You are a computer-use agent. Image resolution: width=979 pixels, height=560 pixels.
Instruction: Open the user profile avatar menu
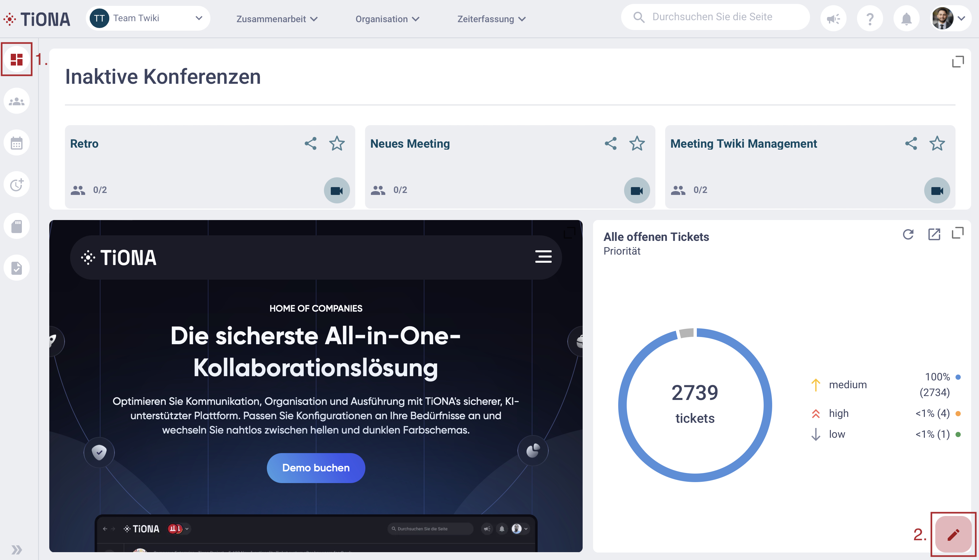click(949, 19)
